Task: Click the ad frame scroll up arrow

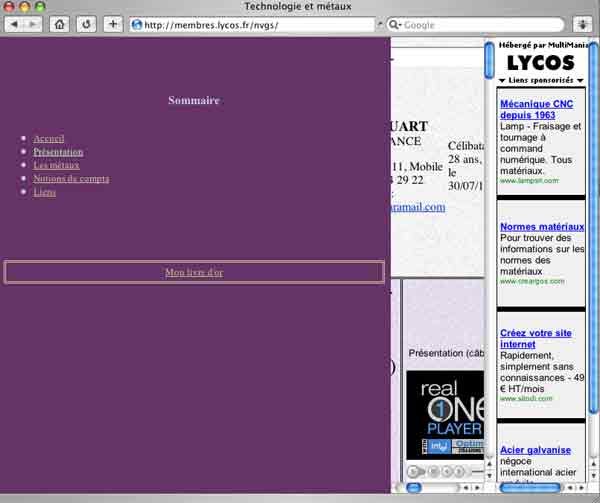Action: tap(594, 464)
